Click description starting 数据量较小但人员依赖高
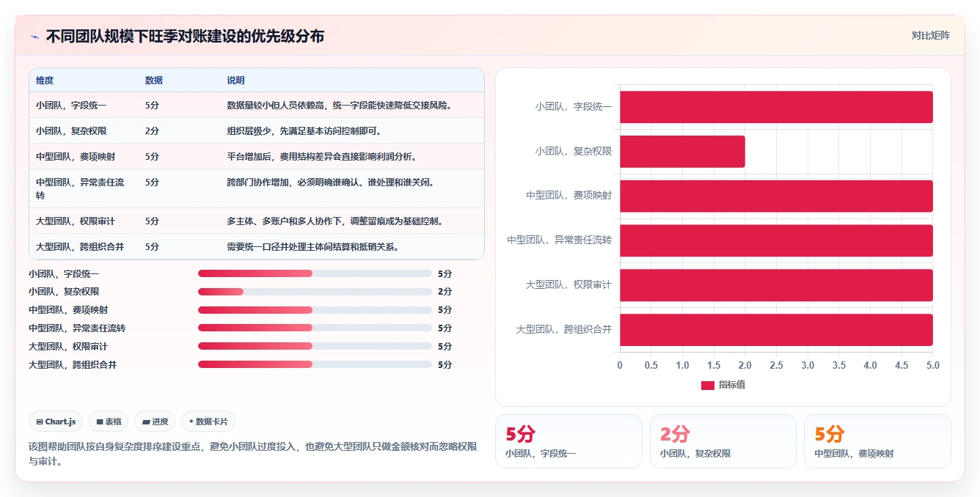This screenshot has width=980, height=497. point(340,106)
